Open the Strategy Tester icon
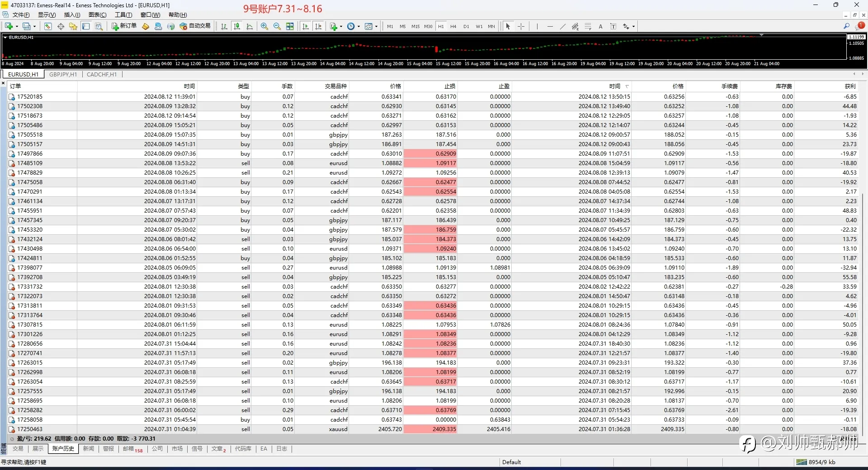Viewport: 868px width, 470px height. [x=99, y=26]
